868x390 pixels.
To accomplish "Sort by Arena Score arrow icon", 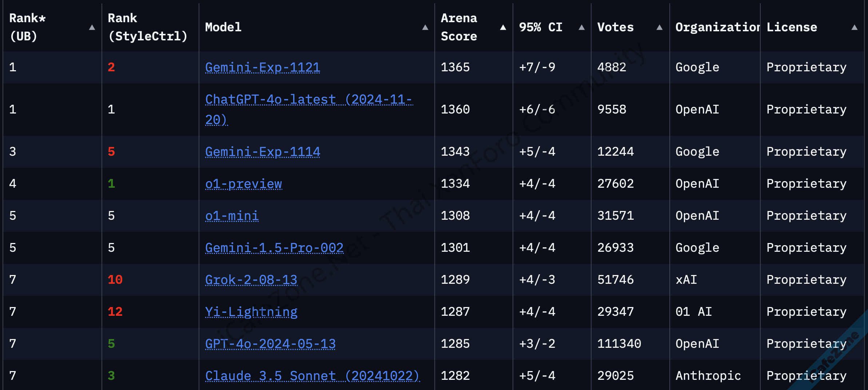I will click(503, 28).
